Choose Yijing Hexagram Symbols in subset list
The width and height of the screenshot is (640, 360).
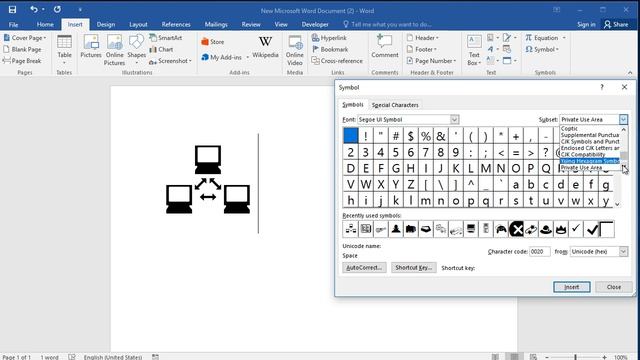tap(590, 161)
